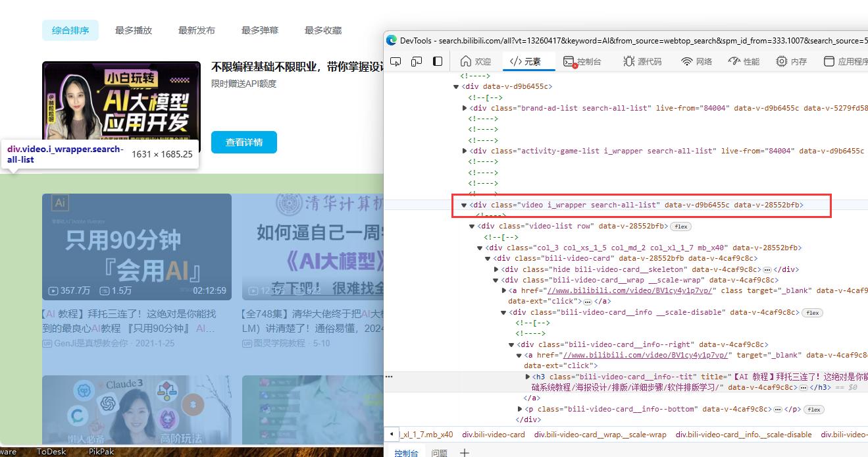Activate the inspect element picker tool
The height and width of the screenshot is (457, 868).
click(396, 60)
